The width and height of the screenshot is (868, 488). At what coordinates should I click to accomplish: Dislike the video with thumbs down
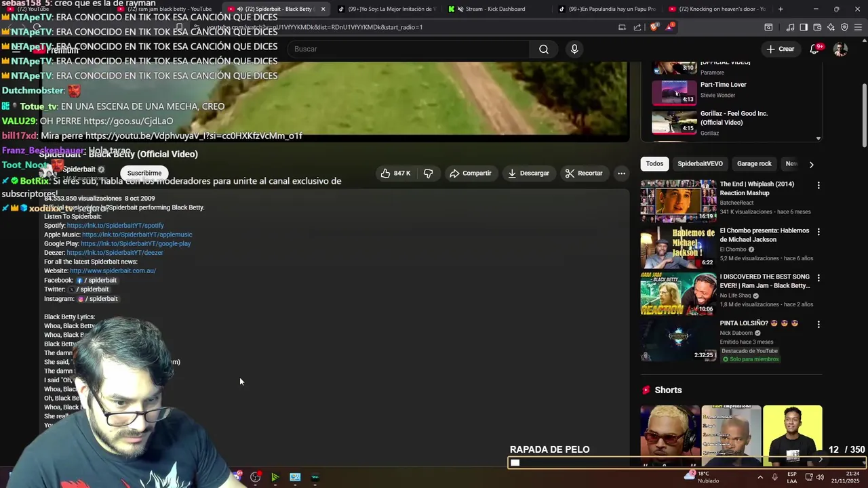pos(428,173)
